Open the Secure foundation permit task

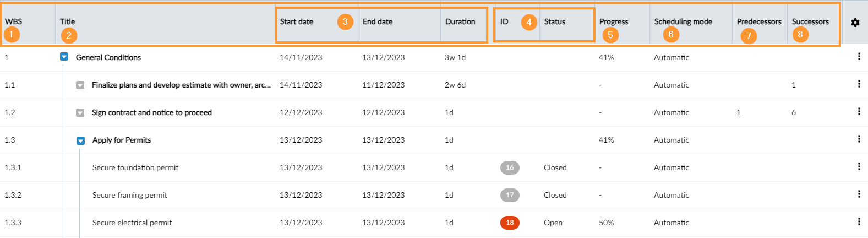point(135,167)
